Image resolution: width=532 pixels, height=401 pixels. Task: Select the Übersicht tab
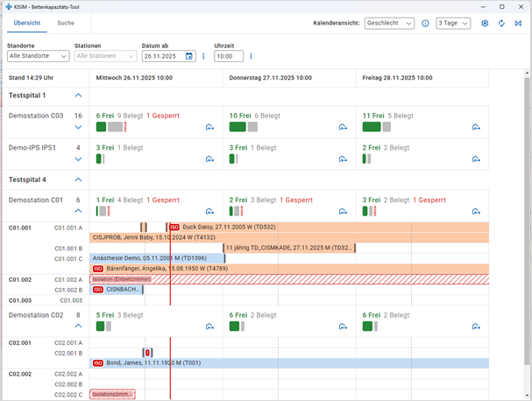(x=26, y=23)
